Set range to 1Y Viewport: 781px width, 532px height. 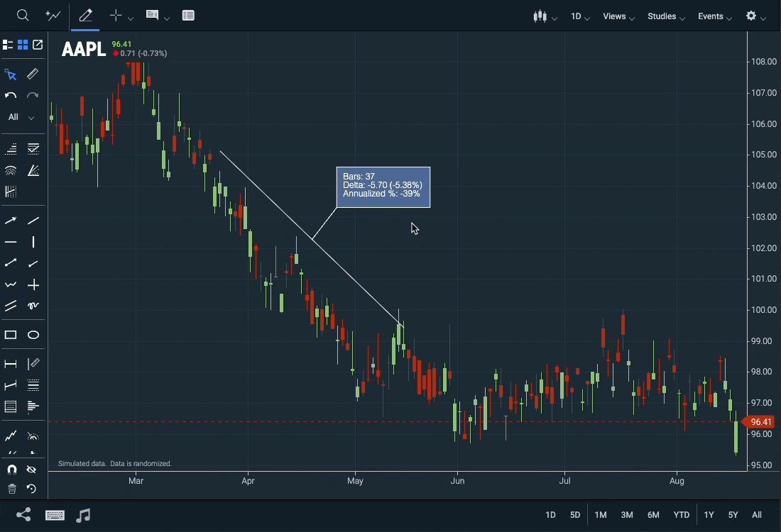pyautogui.click(x=709, y=515)
